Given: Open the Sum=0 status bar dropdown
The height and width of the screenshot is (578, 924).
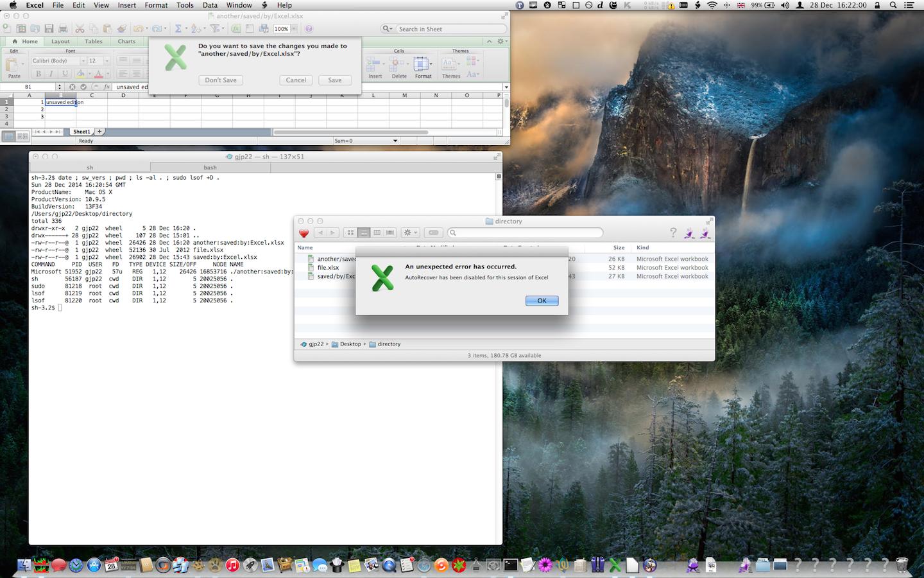Looking at the screenshot, I should click(x=395, y=141).
